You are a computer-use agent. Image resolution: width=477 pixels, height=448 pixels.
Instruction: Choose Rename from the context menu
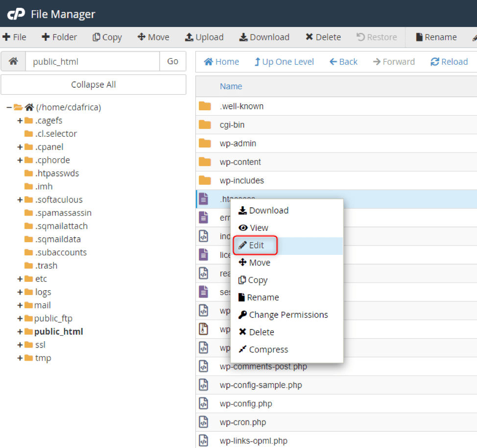pos(287,297)
